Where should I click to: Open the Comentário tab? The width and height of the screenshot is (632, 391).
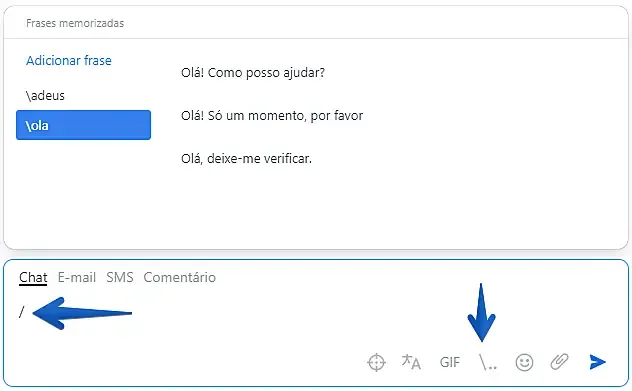tap(179, 277)
